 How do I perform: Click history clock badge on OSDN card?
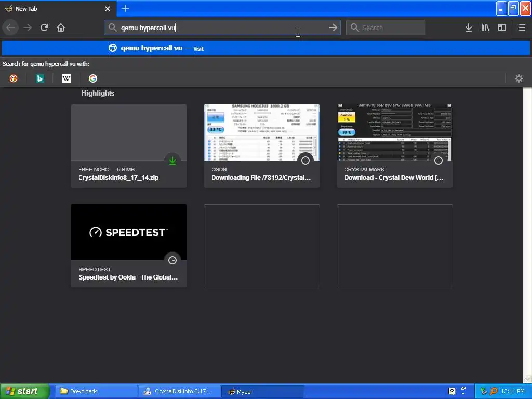(305, 161)
